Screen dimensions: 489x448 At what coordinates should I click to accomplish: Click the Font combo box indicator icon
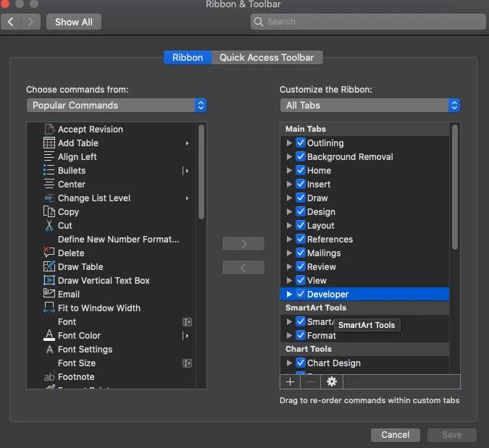187,322
